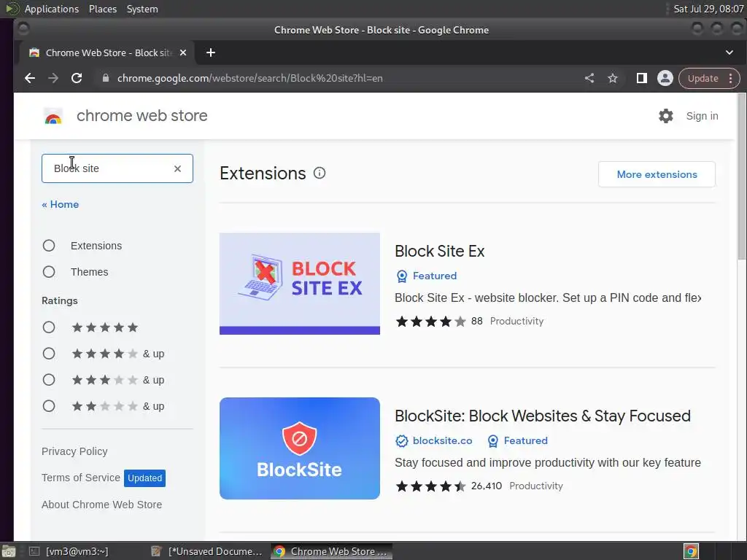Open BlockSite: Block Websites & Stay Focused

coord(542,416)
